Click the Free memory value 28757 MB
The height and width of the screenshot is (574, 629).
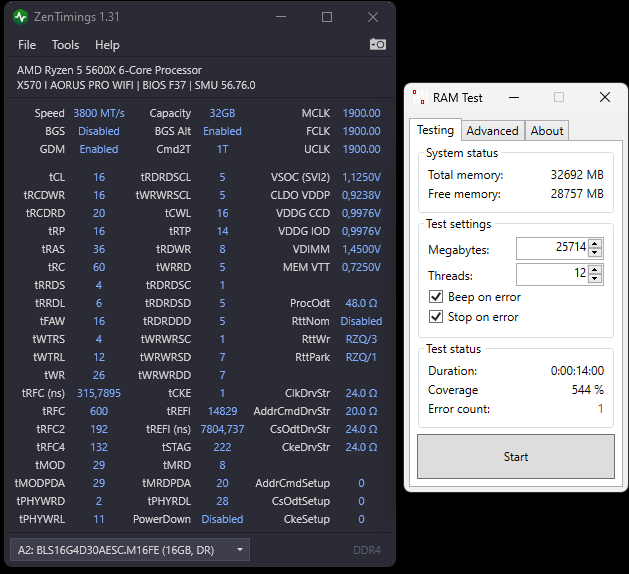click(577, 194)
